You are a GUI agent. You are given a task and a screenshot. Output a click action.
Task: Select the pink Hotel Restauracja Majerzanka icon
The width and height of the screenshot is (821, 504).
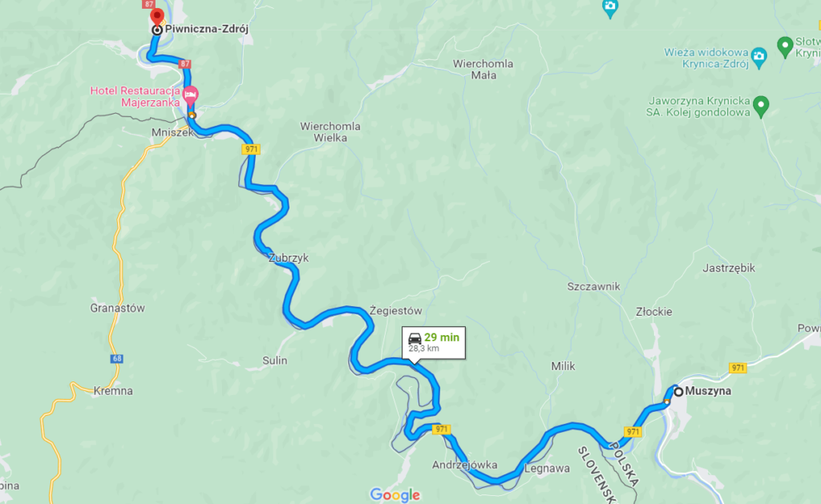[x=190, y=95]
